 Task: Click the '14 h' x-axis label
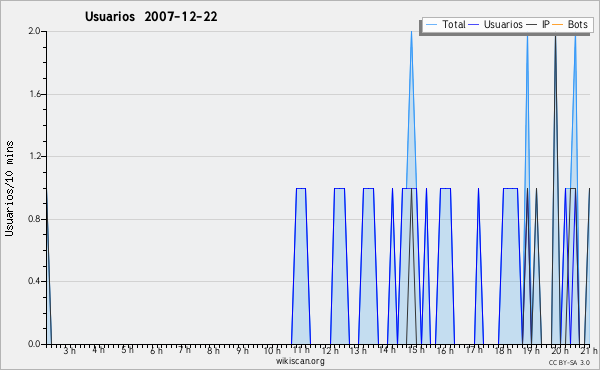pyautogui.click(x=387, y=350)
